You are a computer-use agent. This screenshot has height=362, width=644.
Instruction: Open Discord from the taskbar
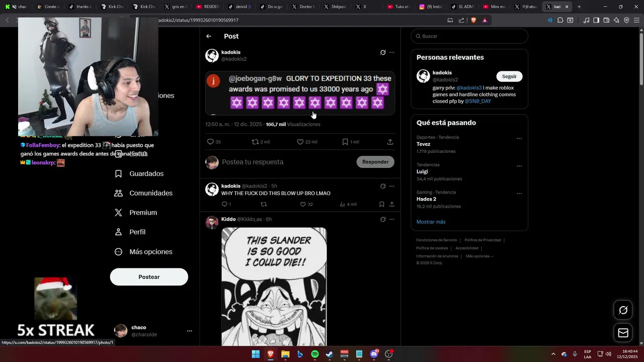coord(374,354)
